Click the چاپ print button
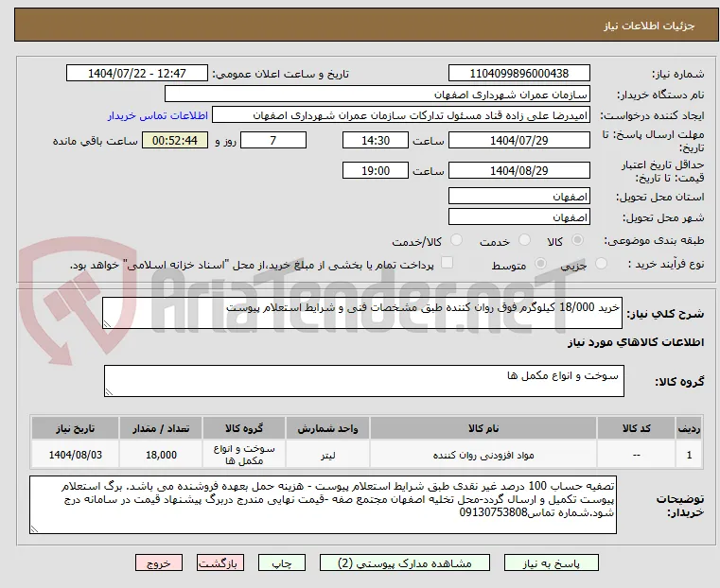Image resolution: width=720 pixels, height=588 pixels. (282, 563)
